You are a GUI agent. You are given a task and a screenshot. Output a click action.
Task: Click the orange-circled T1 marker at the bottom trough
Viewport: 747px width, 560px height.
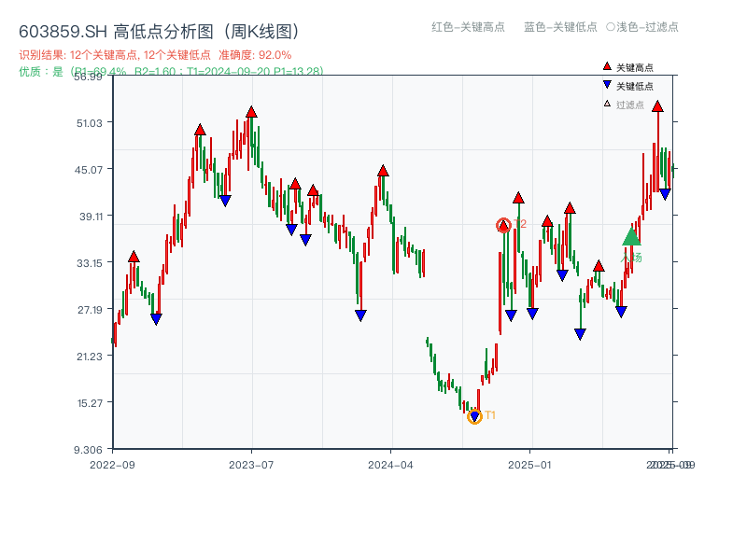pos(475,417)
